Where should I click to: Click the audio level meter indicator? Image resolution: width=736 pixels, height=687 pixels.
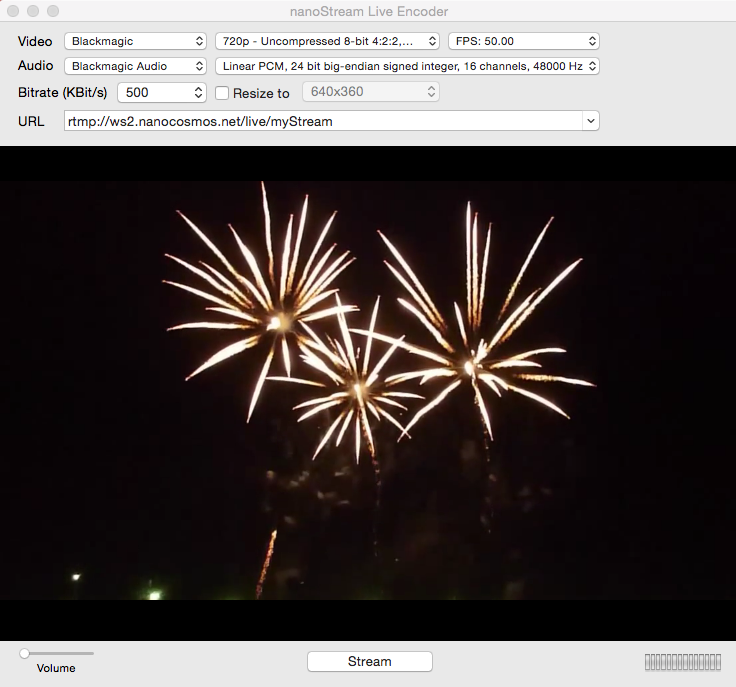tap(682, 662)
